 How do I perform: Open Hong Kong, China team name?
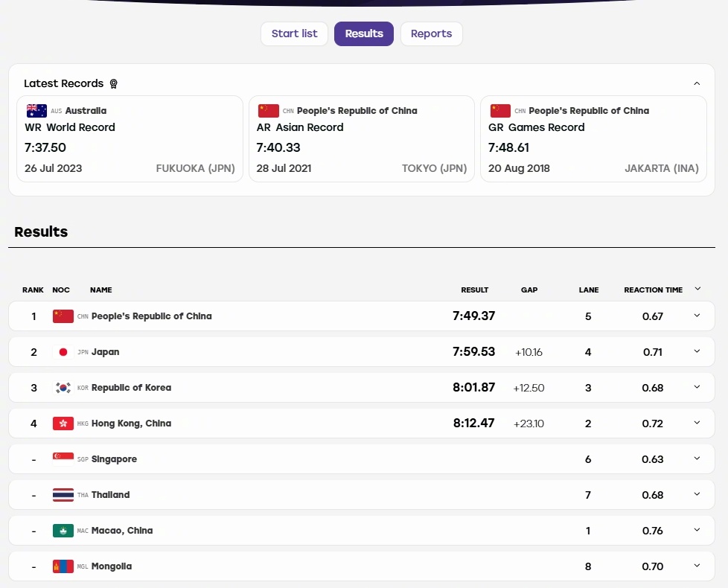pyautogui.click(x=132, y=424)
